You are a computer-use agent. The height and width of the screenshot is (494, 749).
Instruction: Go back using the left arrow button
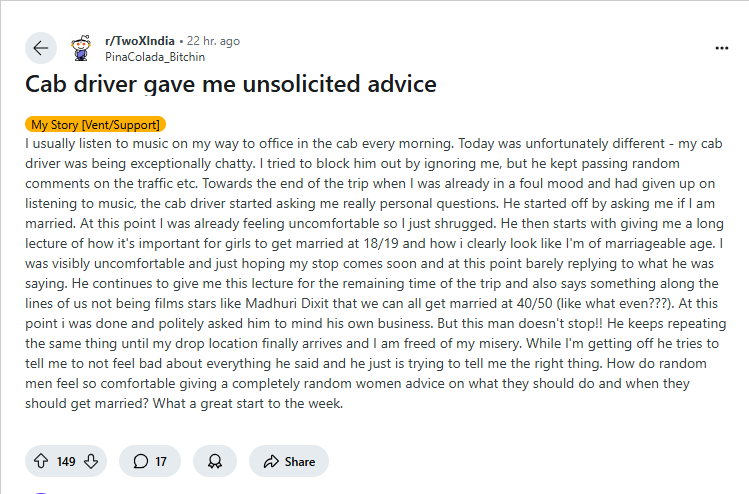(x=40, y=48)
